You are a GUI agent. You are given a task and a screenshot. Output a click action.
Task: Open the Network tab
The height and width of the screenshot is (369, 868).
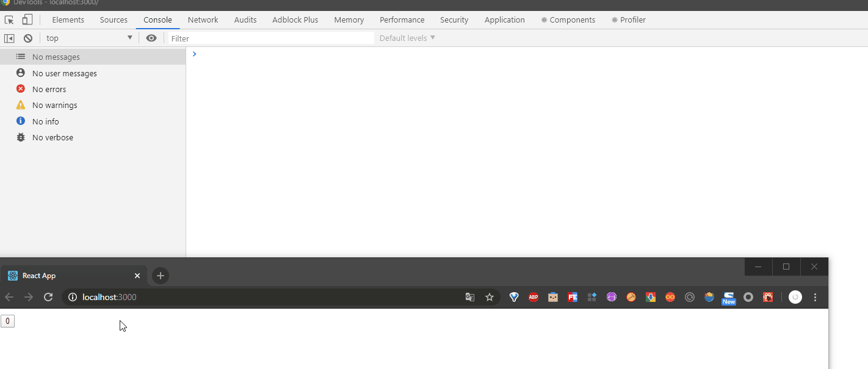point(203,20)
